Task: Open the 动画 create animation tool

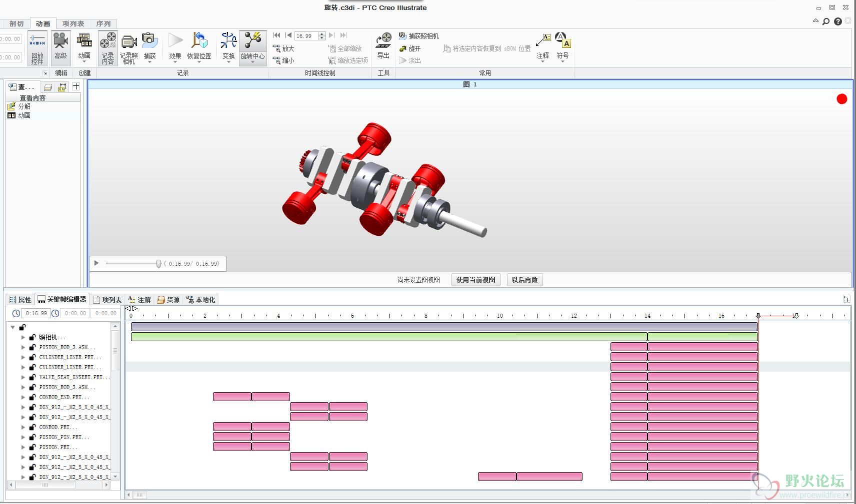Action: coord(84,46)
